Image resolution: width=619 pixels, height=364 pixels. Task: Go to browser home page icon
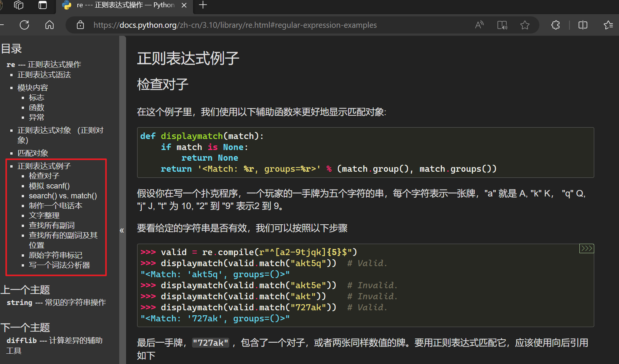coord(50,25)
